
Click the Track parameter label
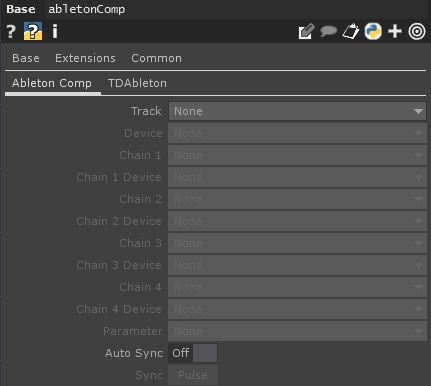click(146, 111)
